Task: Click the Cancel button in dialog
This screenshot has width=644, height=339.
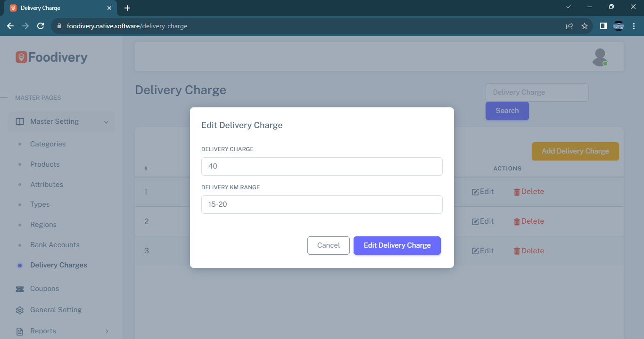Action: point(329,245)
